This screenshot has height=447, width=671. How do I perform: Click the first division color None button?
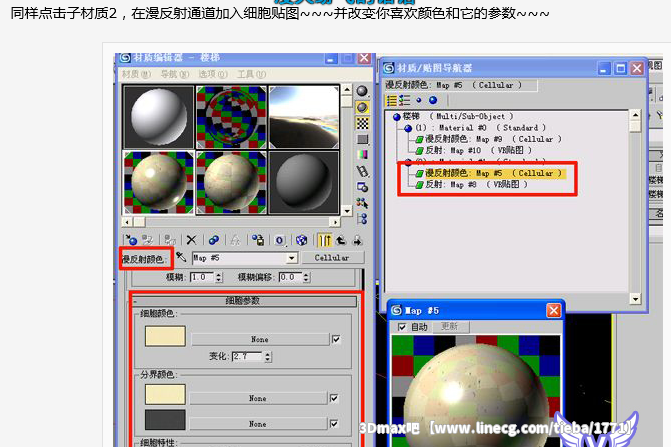[x=258, y=398]
